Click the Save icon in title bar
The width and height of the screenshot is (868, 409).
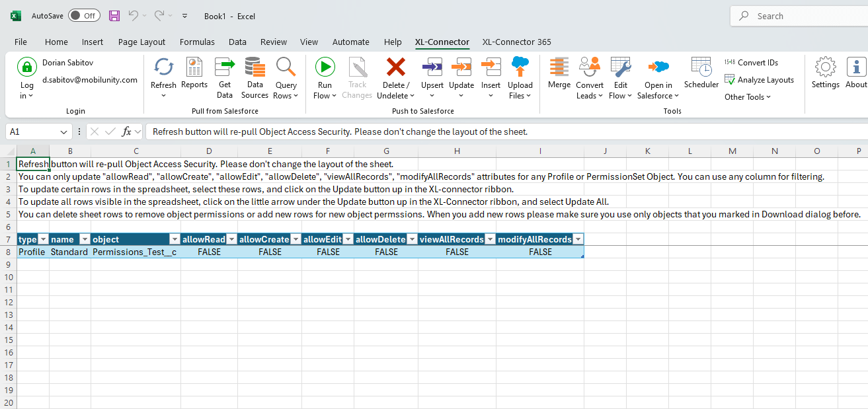click(x=114, y=16)
